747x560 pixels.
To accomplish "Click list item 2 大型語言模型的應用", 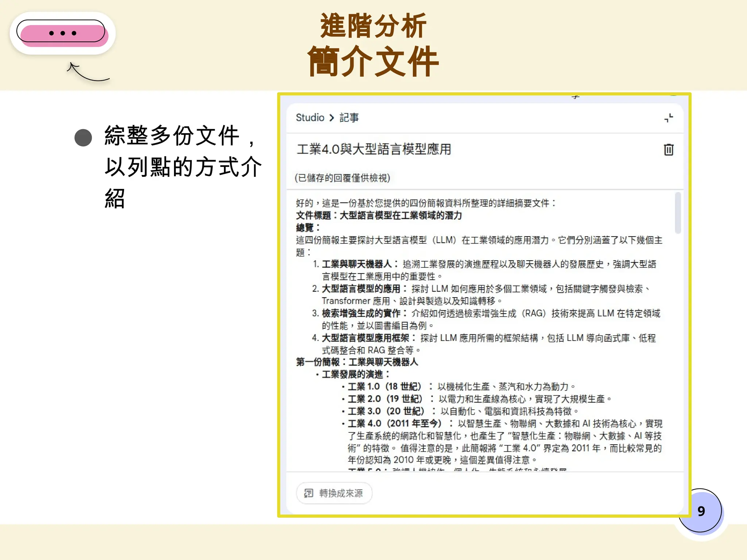I will [481, 295].
